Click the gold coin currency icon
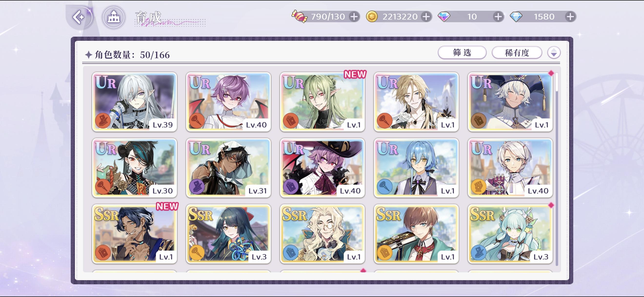 coord(372,17)
